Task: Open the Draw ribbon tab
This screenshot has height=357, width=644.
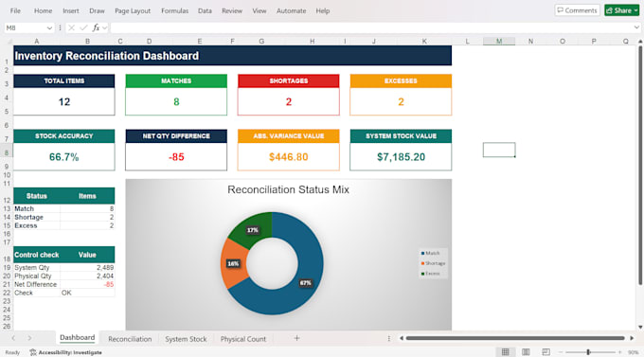Action: pyautogui.click(x=97, y=10)
